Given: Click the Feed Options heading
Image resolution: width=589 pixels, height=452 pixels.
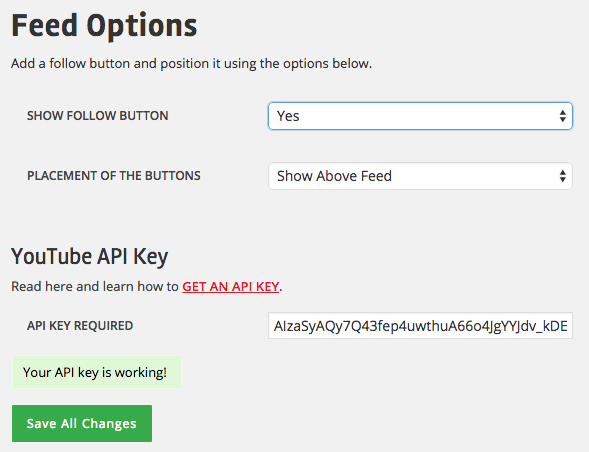Looking at the screenshot, I should [x=104, y=26].
